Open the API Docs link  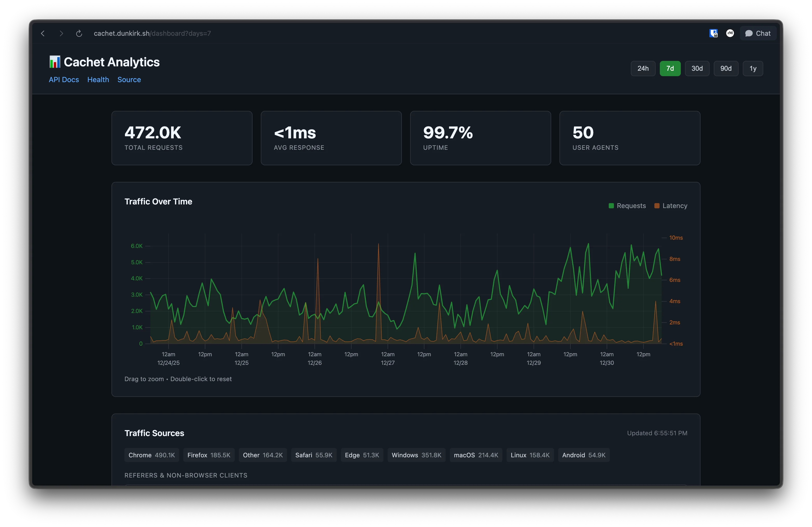tap(64, 80)
